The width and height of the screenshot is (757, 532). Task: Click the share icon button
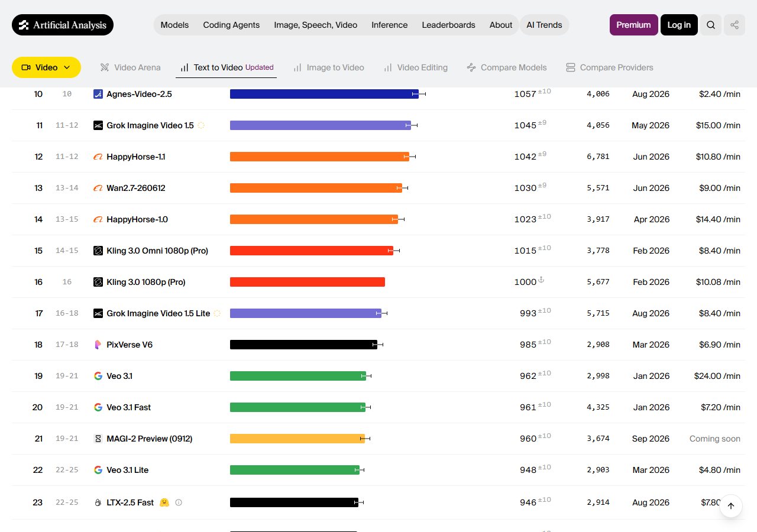tap(735, 25)
